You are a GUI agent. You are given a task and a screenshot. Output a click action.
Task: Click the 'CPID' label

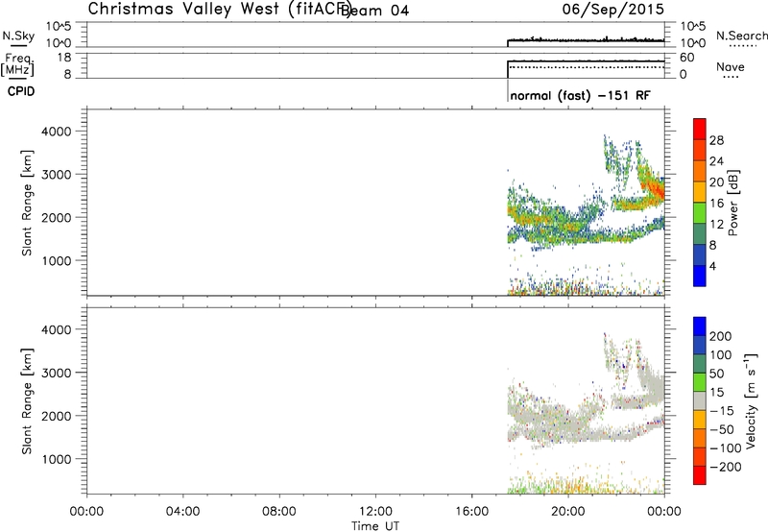(21, 91)
